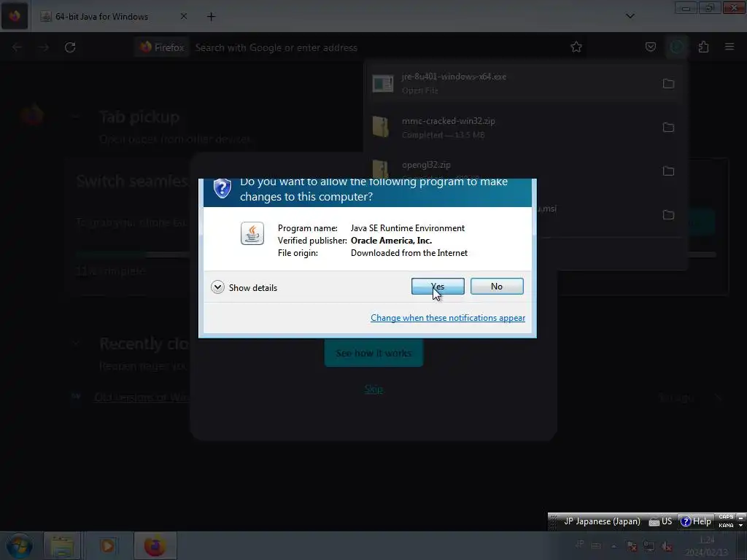Click the Skip link
The width and height of the screenshot is (747, 560).
pyautogui.click(x=373, y=389)
